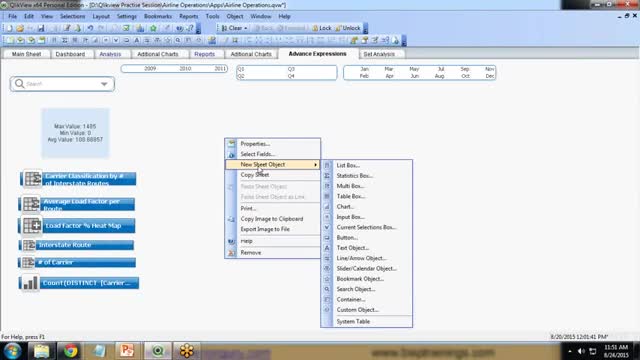The height and width of the screenshot is (360, 640).
Task: Select Dec in the month list box
Action: click(x=489, y=76)
